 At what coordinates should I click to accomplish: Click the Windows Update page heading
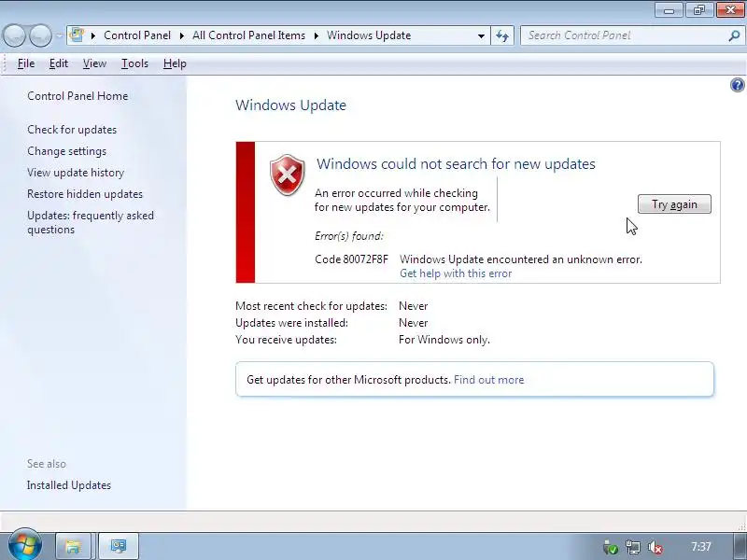click(x=290, y=105)
